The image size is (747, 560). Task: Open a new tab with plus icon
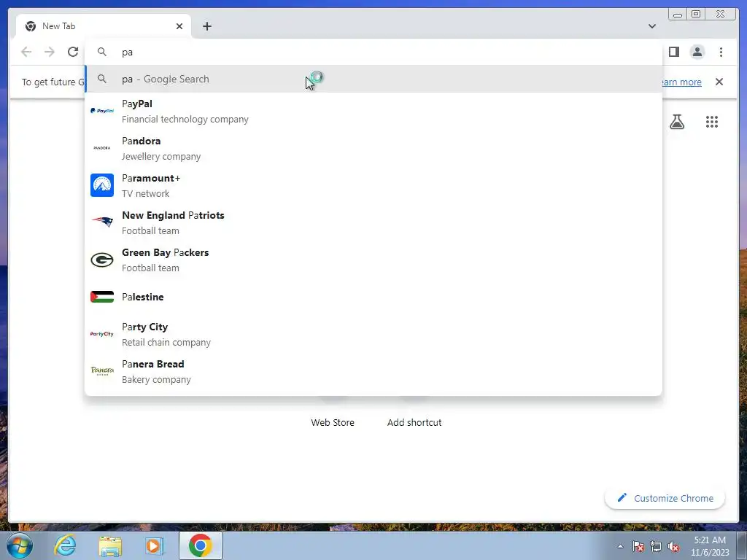[x=206, y=26]
